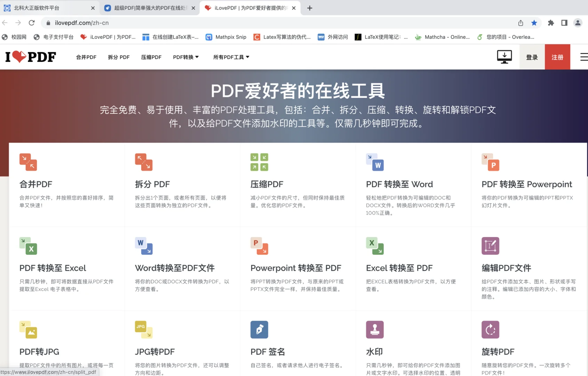The height and width of the screenshot is (376, 588).
Task: Click the PDF 转换至 Excel title
Action: point(53,268)
